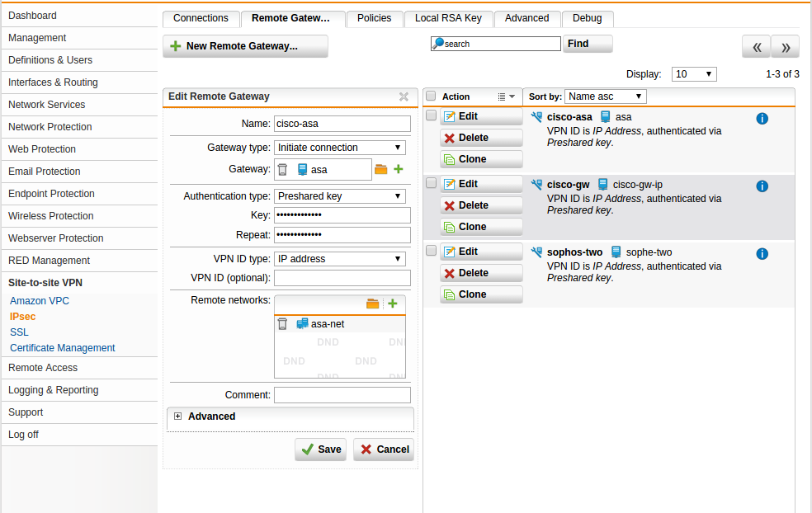Expand the Advanced section

click(x=177, y=417)
